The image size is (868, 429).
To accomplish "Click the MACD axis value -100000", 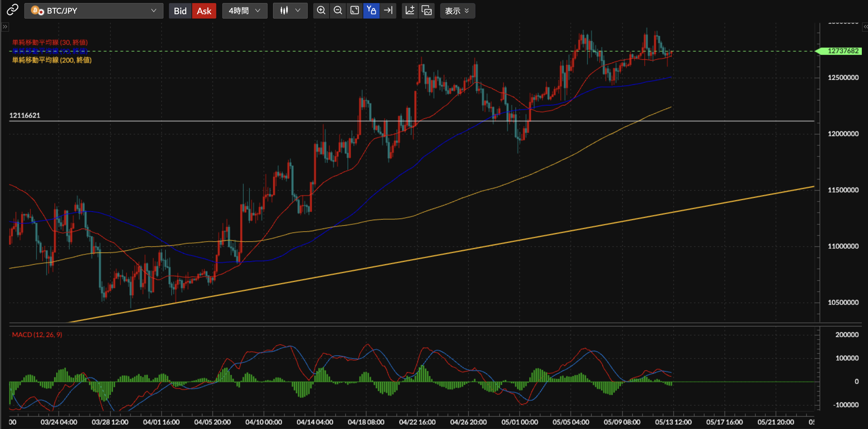I will (846, 405).
